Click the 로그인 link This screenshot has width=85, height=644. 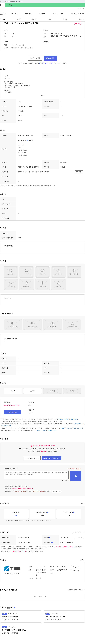(x=79, y=9)
